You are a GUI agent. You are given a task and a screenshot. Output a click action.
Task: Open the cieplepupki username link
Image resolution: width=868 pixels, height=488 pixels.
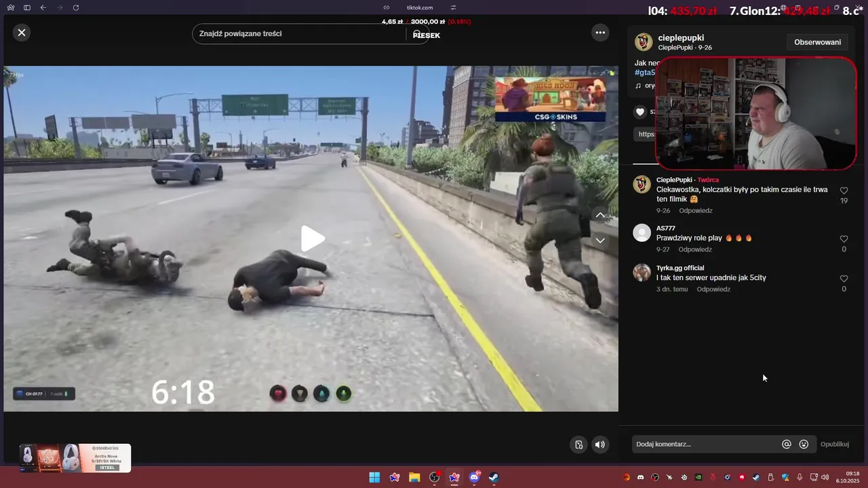pyautogui.click(x=681, y=38)
